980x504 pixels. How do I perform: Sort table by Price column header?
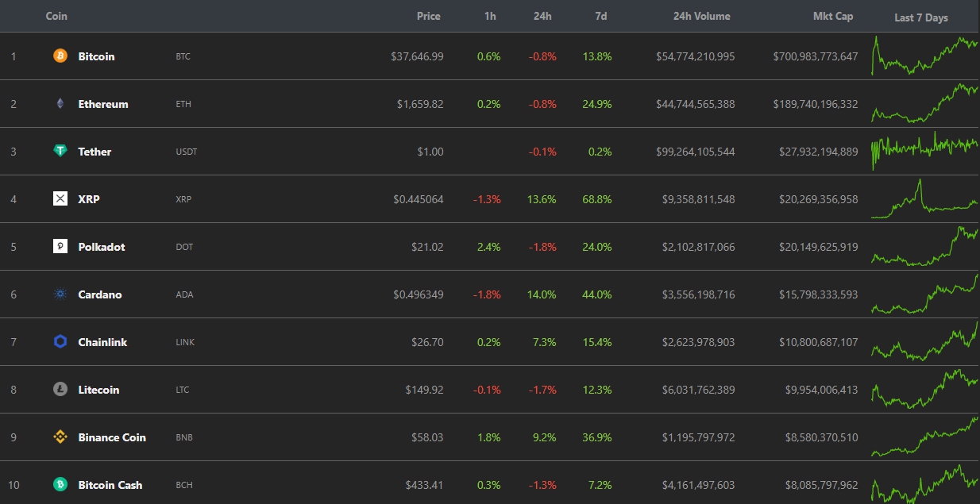tap(428, 16)
